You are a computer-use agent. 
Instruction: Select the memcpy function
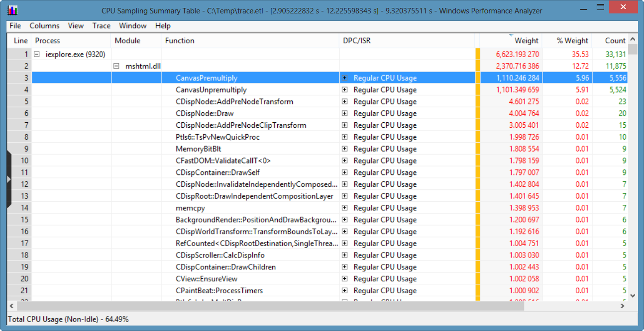click(x=190, y=208)
